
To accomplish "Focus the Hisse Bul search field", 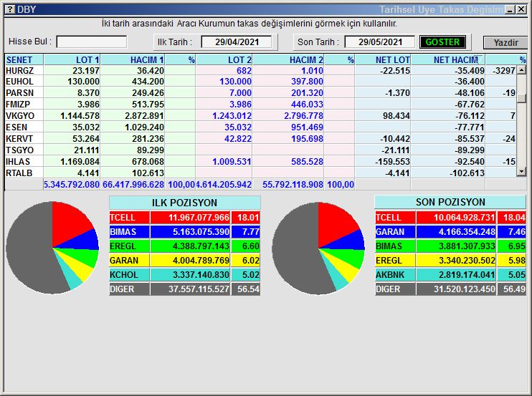I will point(92,42).
